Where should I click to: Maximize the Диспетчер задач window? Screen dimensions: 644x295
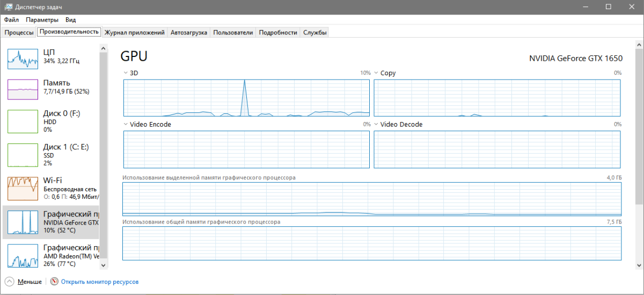click(x=609, y=7)
